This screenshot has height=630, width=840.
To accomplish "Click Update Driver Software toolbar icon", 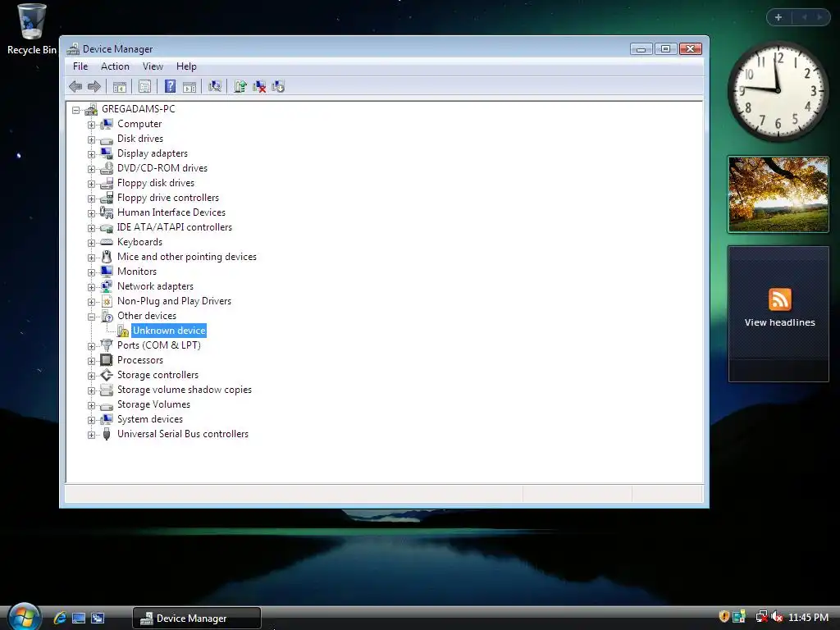I will (x=240, y=86).
